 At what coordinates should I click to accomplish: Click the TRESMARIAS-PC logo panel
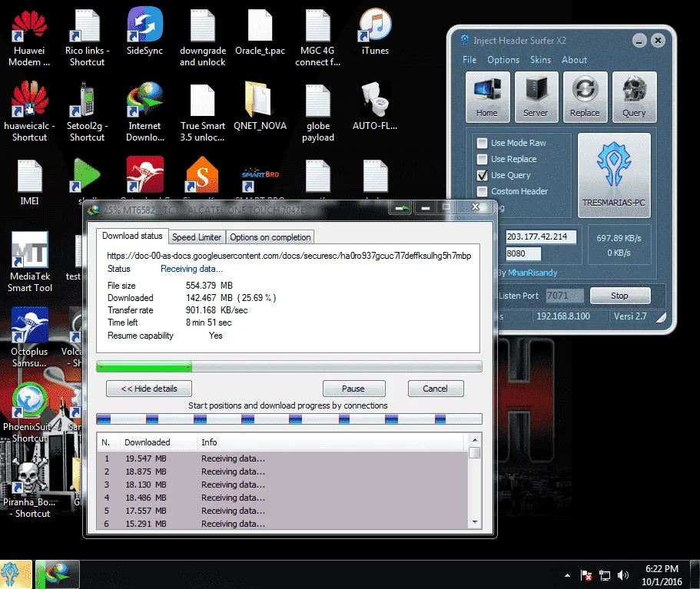pyautogui.click(x=614, y=175)
